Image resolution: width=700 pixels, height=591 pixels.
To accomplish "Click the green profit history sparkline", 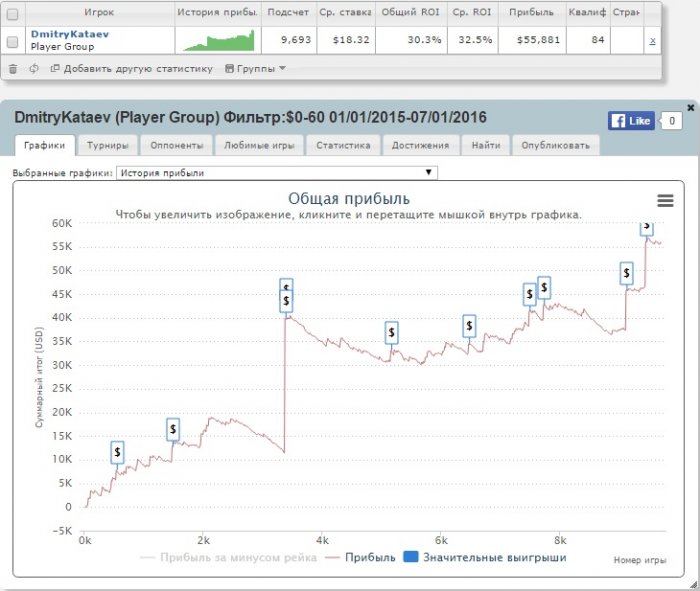I will tap(218, 41).
